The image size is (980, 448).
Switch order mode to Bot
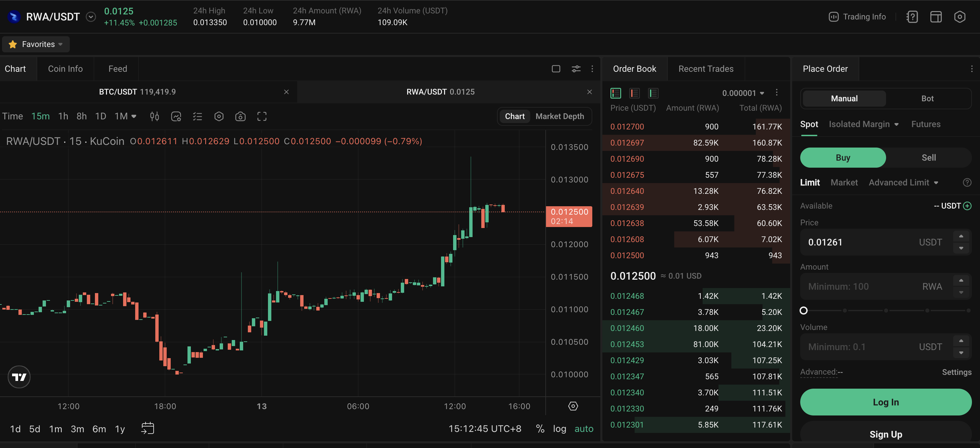pos(927,99)
